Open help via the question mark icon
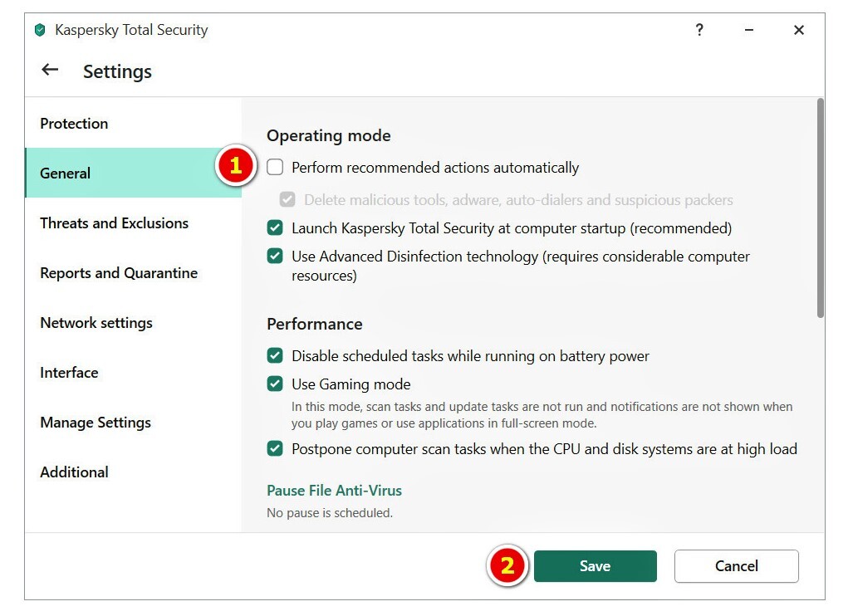The width and height of the screenshot is (853, 616). point(699,29)
